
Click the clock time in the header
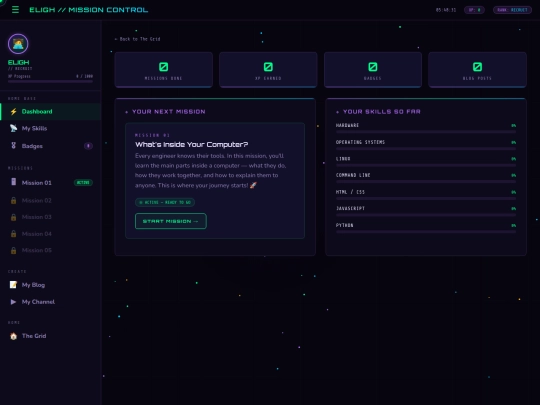(x=446, y=10)
